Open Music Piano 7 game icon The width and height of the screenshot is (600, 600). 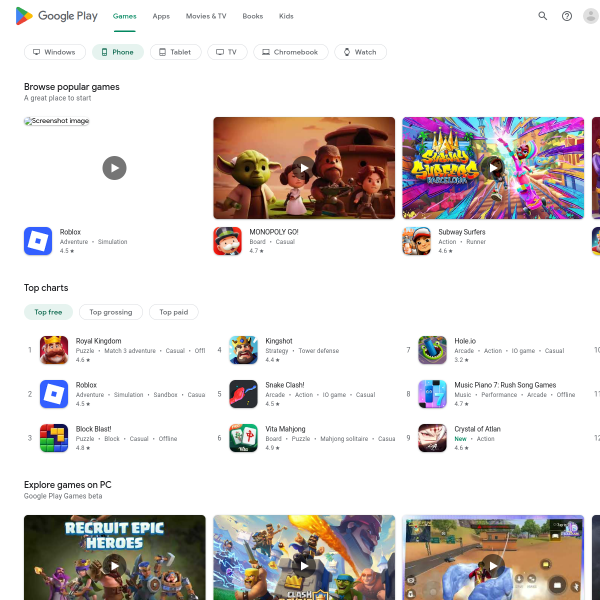click(x=432, y=394)
